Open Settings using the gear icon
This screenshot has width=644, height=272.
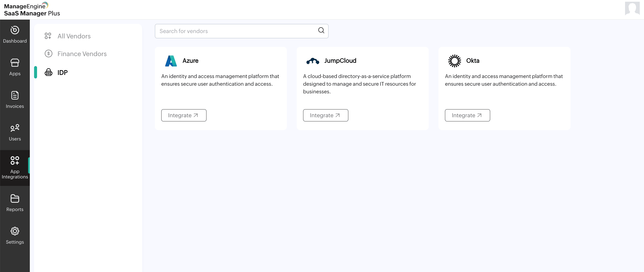[15, 235]
